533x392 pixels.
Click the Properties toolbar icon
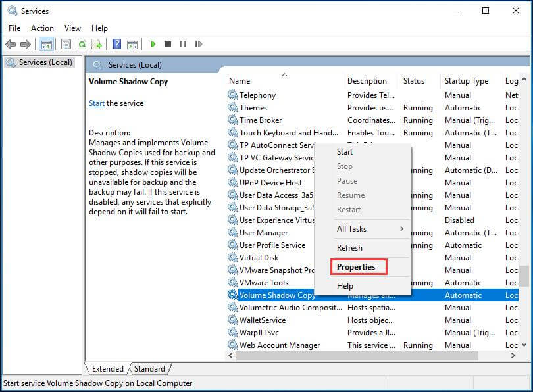point(66,44)
